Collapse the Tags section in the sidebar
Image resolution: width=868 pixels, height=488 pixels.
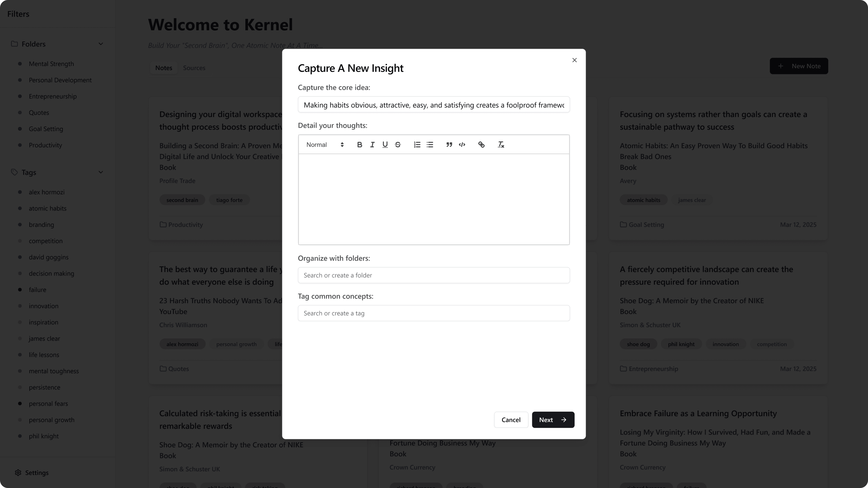tap(101, 172)
